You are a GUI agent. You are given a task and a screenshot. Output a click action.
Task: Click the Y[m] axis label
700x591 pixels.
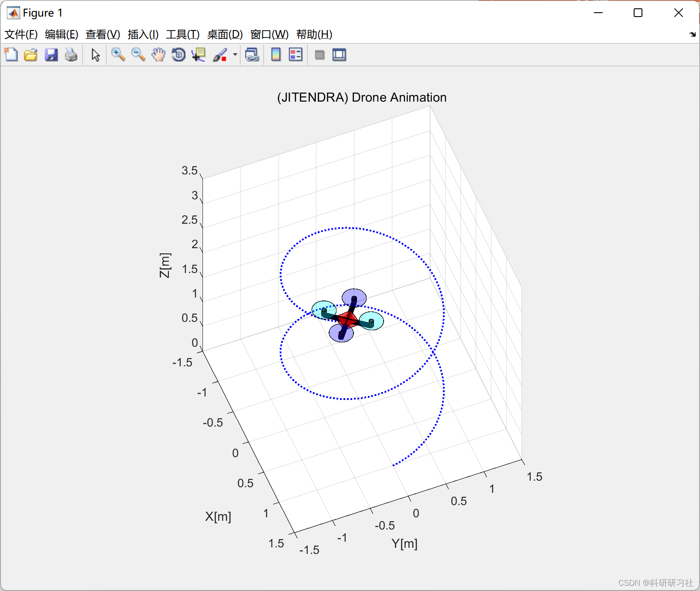coord(405,543)
